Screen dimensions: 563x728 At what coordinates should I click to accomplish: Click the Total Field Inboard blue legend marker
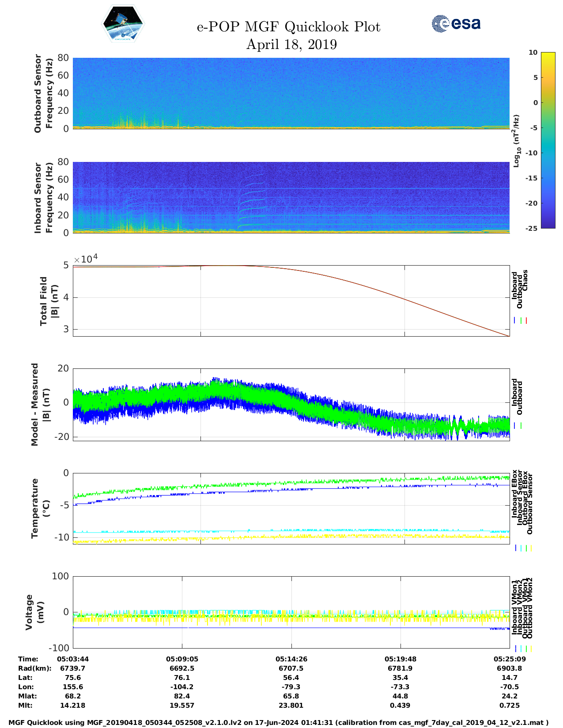pos(515,321)
